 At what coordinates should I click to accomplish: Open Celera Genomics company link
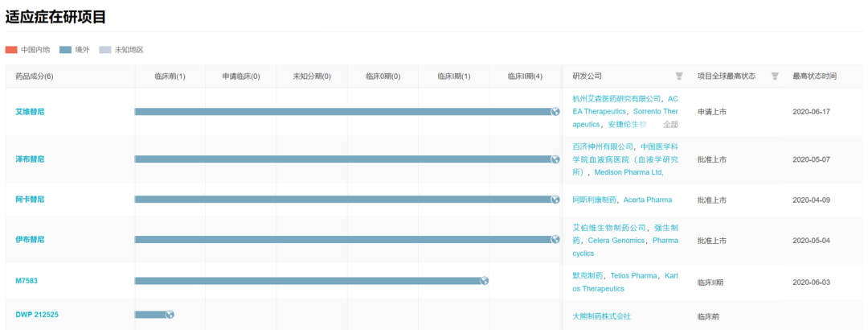point(616,240)
